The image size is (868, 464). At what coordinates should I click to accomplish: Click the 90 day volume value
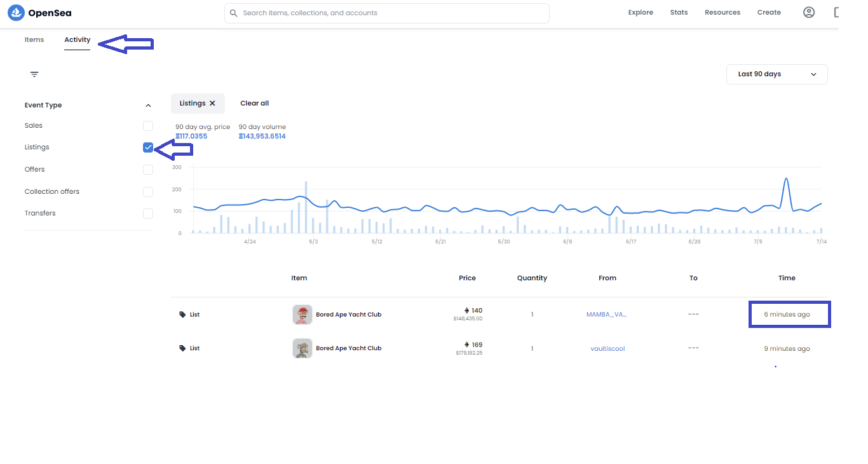[x=262, y=136]
